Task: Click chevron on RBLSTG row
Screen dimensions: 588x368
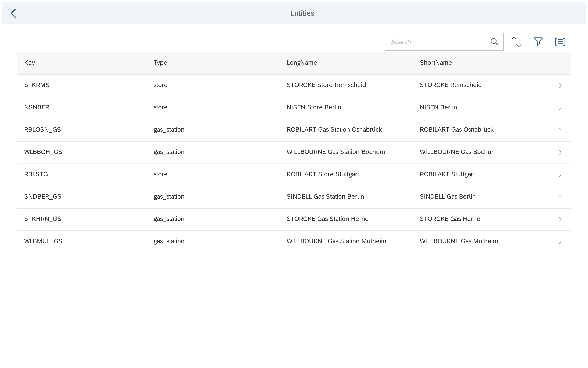Action: pyautogui.click(x=560, y=175)
